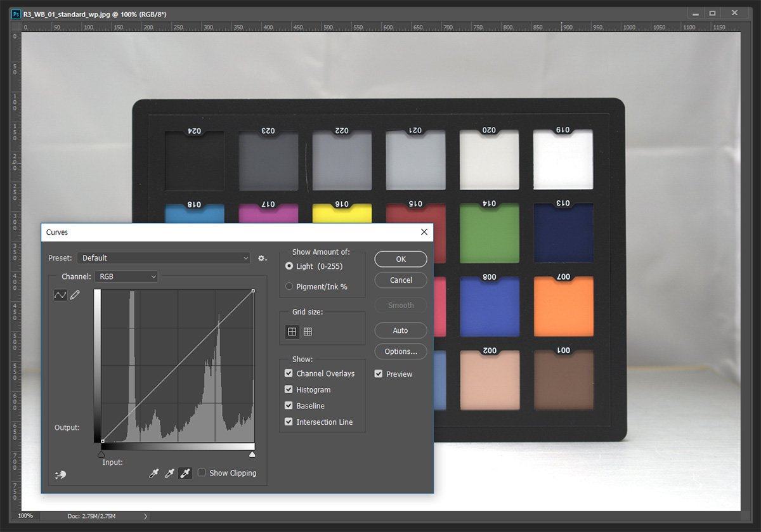The image size is (761, 532).
Task: Uncheck the Channel Overlays option
Action: point(289,373)
